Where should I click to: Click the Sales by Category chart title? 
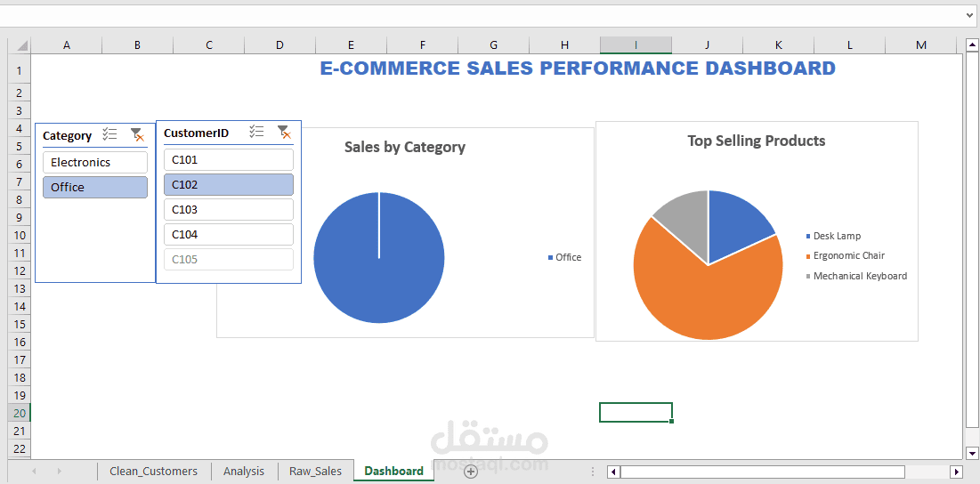pos(405,148)
